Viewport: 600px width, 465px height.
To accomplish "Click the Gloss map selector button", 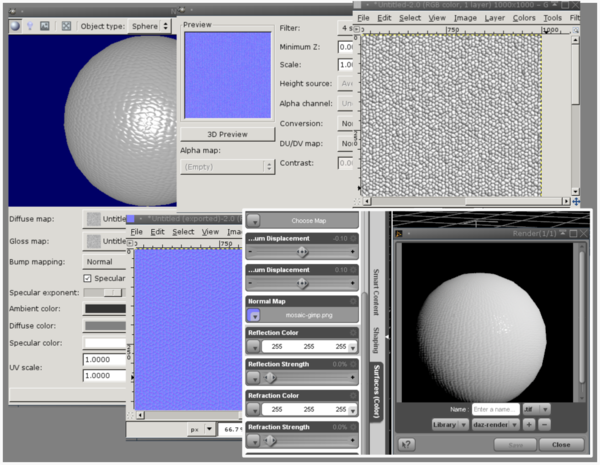I will point(104,241).
